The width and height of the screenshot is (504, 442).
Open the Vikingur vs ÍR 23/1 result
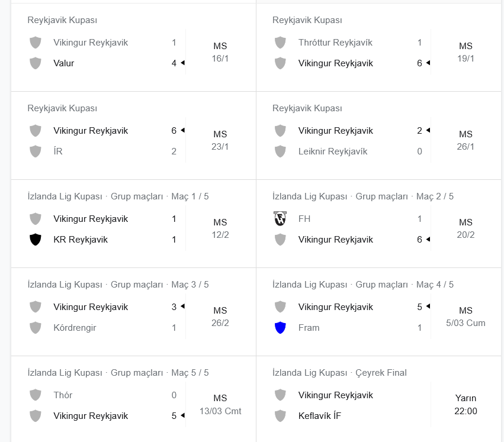[133, 135]
